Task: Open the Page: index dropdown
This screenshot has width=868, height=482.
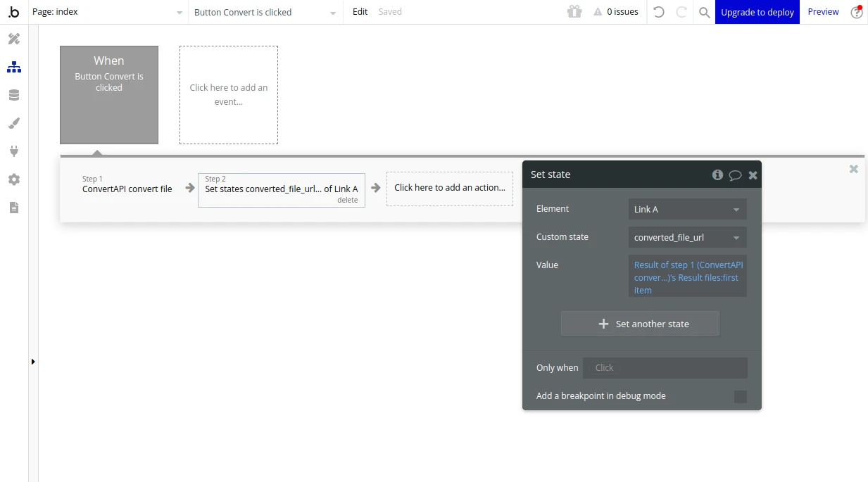Action: click(106, 11)
